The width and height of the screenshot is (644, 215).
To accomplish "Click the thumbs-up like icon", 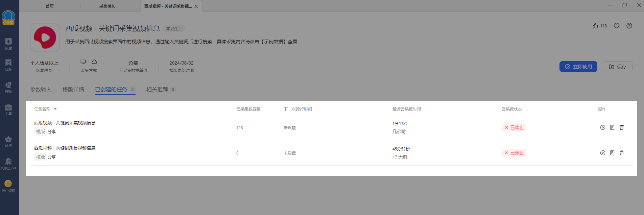I will pyautogui.click(x=595, y=26).
